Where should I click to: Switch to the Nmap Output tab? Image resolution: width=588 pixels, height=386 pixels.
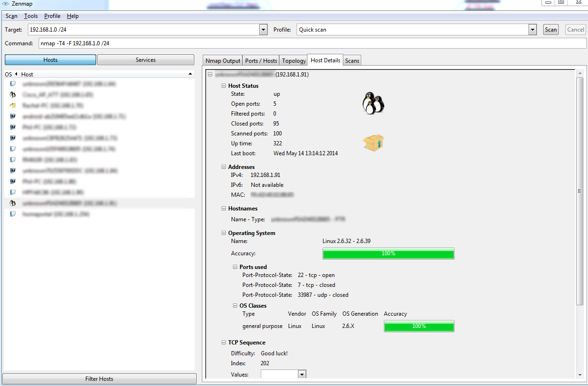click(223, 61)
